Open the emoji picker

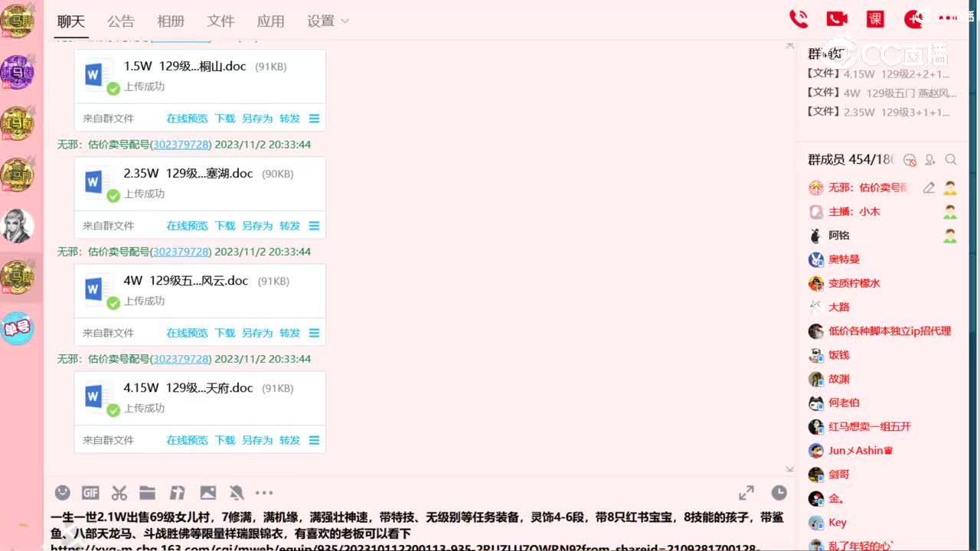click(x=63, y=492)
